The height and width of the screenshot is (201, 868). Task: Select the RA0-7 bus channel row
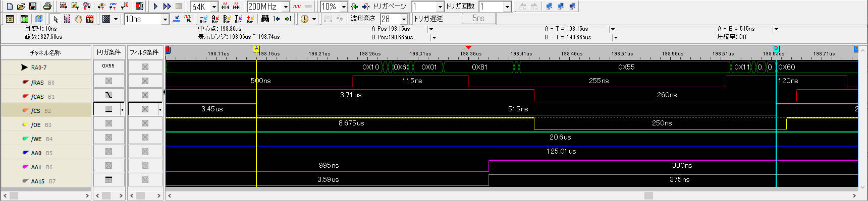click(x=45, y=67)
